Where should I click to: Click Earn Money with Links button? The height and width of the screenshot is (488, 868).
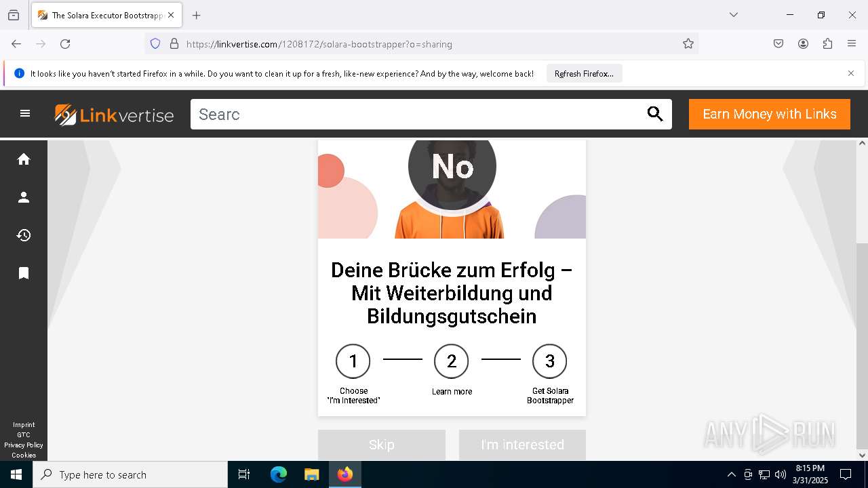coord(770,114)
